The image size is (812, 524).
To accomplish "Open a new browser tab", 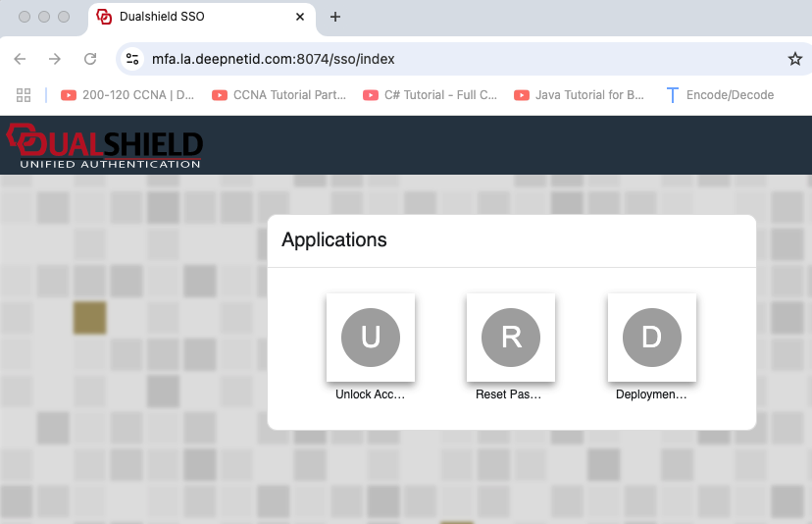I will click(335, 17).
